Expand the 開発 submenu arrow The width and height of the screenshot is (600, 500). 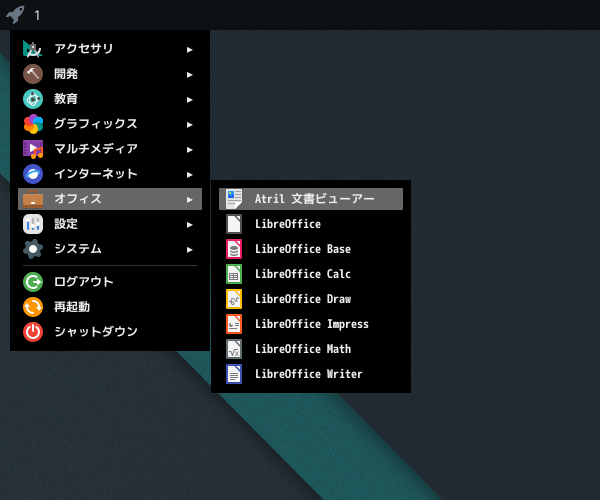pos(189,75)
